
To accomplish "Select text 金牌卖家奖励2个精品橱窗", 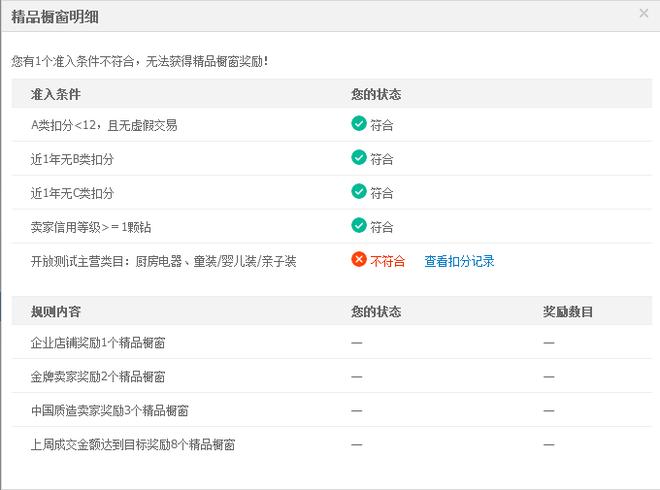I will [98, 376].
